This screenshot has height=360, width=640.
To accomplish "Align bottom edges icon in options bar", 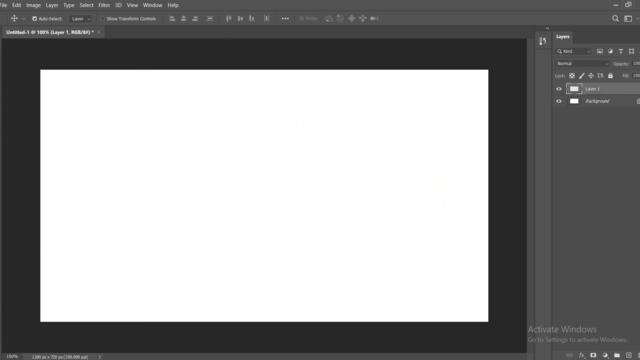I will [x=252, y=19].
